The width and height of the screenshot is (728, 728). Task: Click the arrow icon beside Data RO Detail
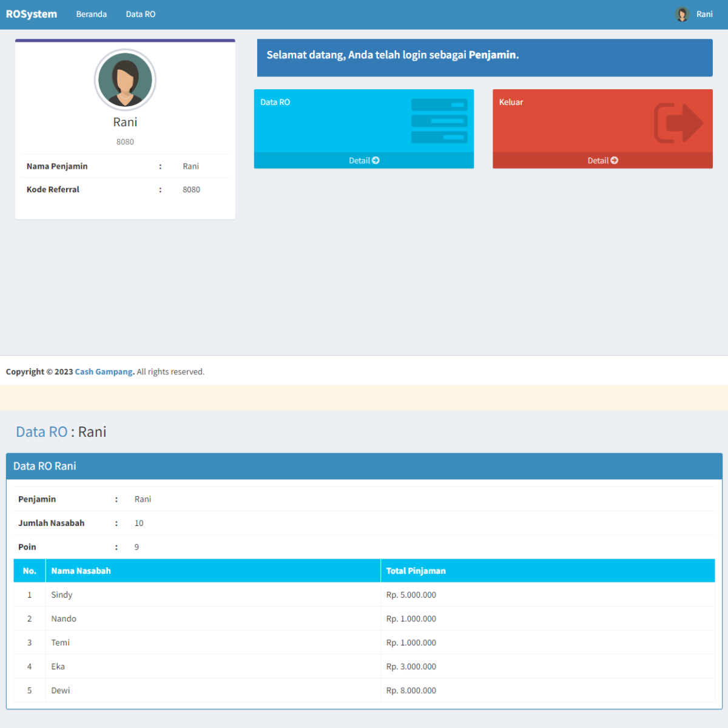click(376, 160)
